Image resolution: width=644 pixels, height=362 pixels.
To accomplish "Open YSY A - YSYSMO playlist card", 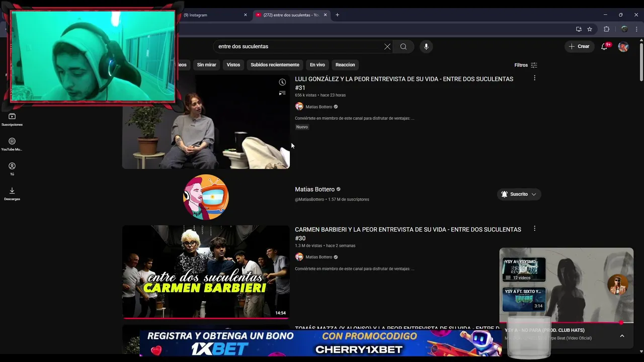I will pyautogui.click(x=524, y=269).
